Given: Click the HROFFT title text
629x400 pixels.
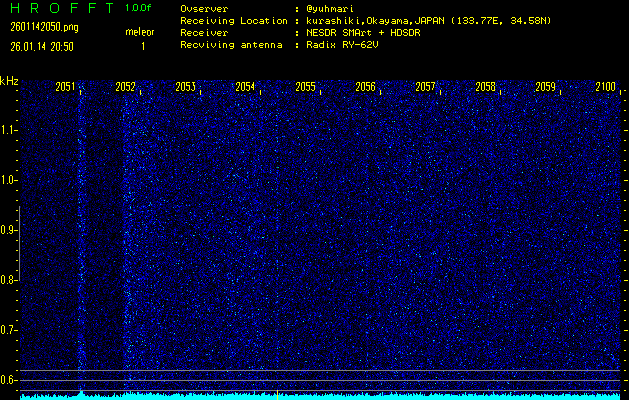Looking at the screenshot, I should (62, 8).
